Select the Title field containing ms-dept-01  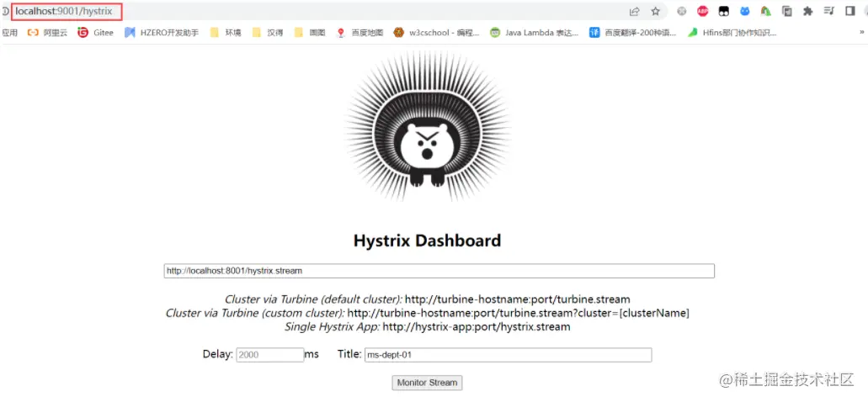coord(508,355)
